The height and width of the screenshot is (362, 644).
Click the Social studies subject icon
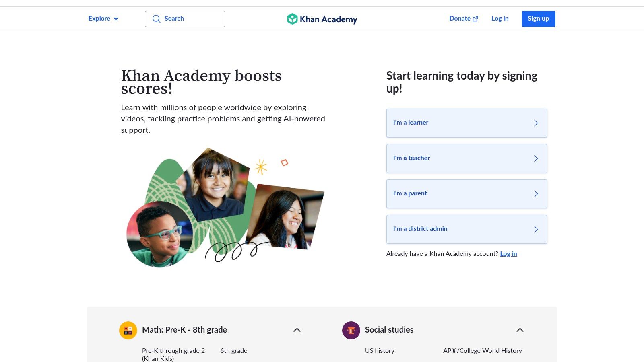tap(351, 330)
